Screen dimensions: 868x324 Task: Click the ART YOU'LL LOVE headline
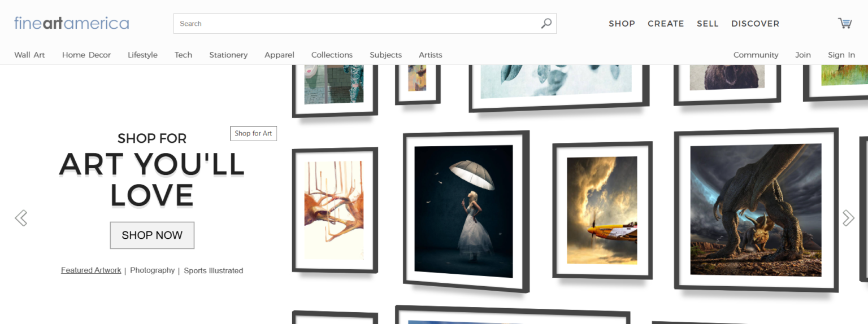(x=152, y=179)
